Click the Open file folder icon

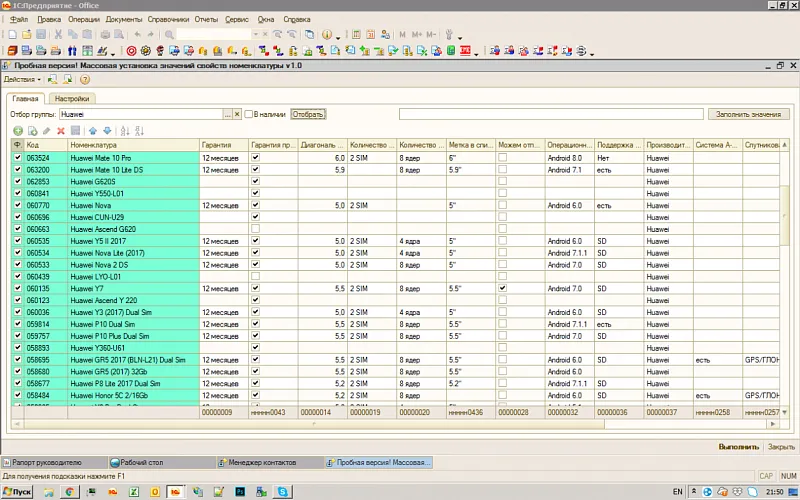coord(27,35)
